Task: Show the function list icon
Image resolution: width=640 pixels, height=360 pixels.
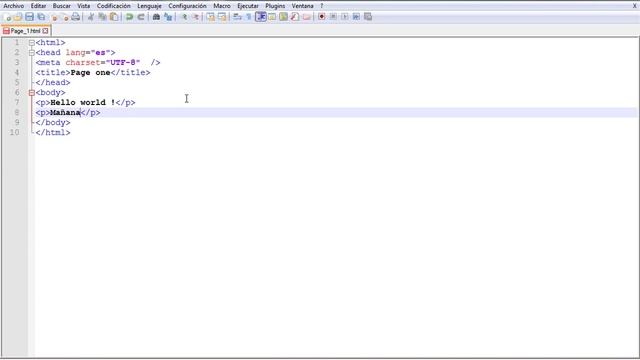Action: click(x=295, y=17)
